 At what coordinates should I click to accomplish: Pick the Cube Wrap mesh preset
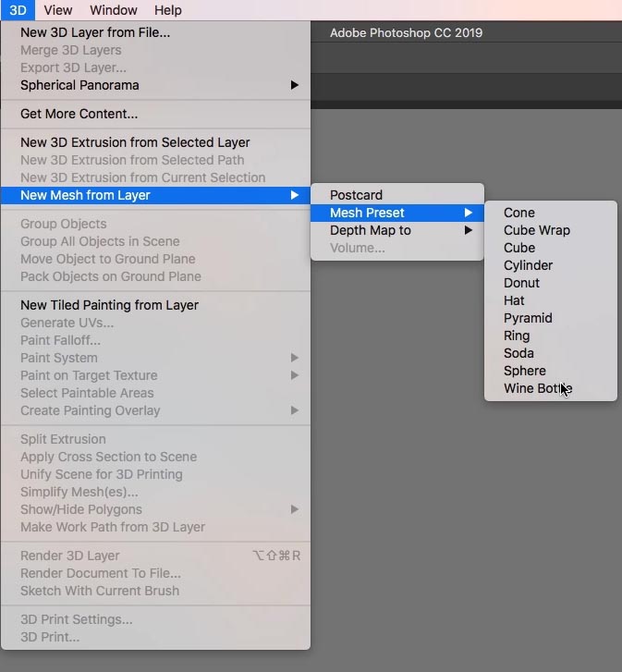551,230
